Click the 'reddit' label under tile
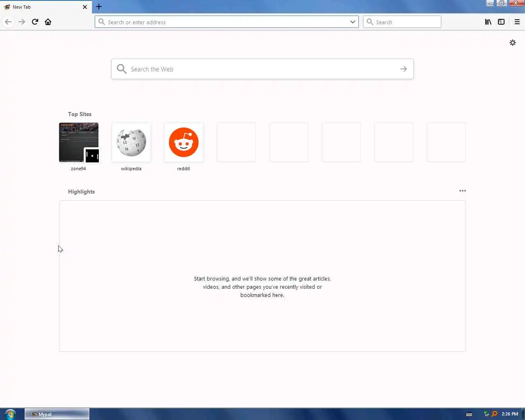The image size is (525, 420). (x=183, y=169)
